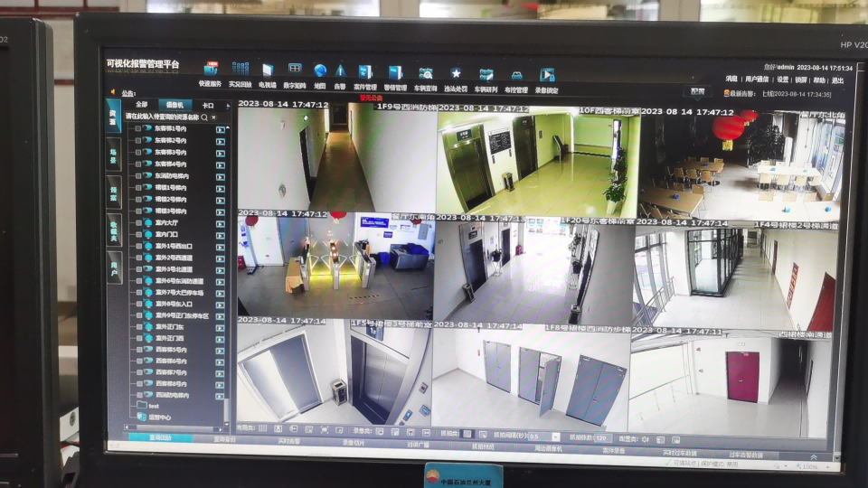This screenshot has width=868, height=488.
Task: Open the 地图 map globe icon
Action: click(320, 70)
